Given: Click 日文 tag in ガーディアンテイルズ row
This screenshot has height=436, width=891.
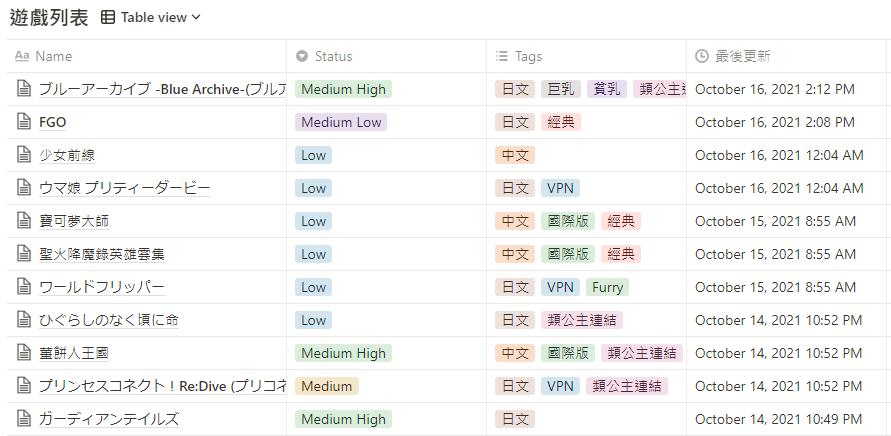Looking at the screenshot, I should click(x=515, y=419).
